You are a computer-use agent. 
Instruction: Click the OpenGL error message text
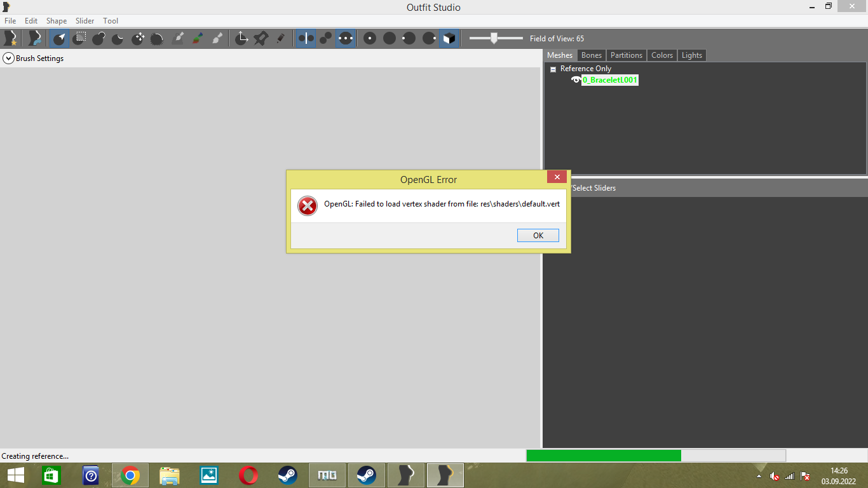(442, 204)
